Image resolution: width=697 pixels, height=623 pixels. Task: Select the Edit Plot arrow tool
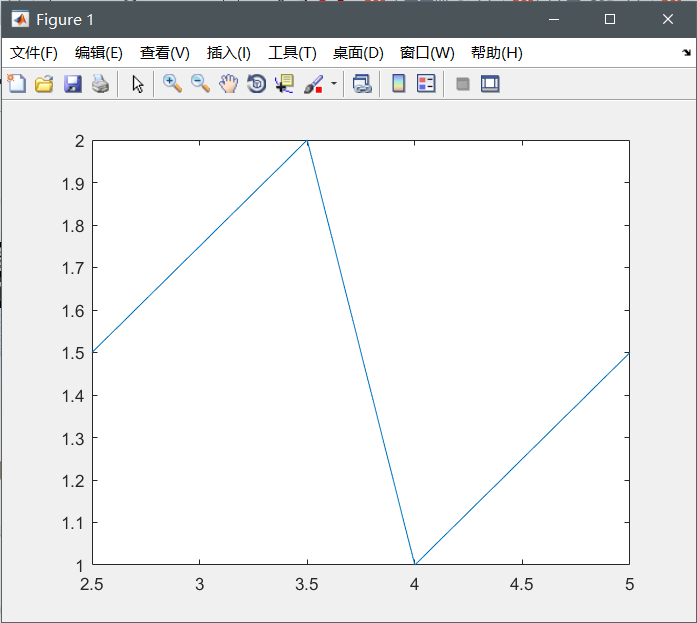pyautogui.click(x=137, y=84)
